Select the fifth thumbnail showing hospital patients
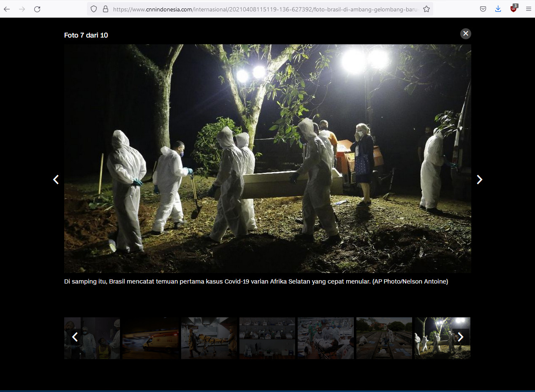The height and width of the screenshot is (392, 535). coord(326,338)
